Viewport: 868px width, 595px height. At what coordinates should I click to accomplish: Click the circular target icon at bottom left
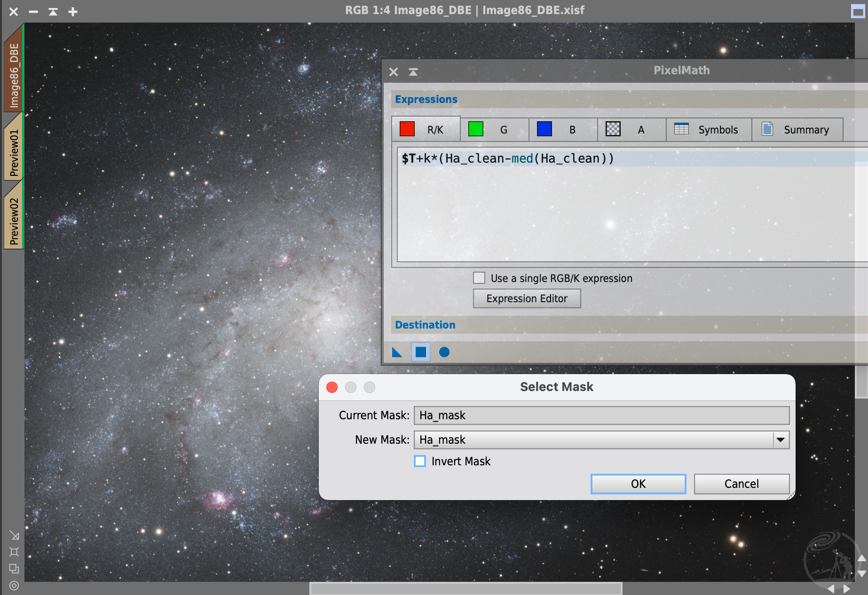(14, 586)
